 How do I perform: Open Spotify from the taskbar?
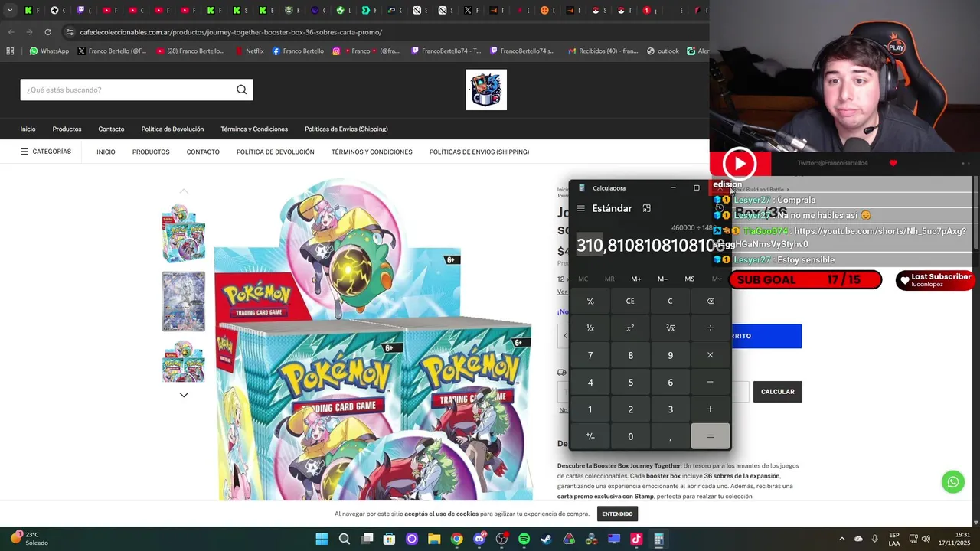tap(524, 539)
